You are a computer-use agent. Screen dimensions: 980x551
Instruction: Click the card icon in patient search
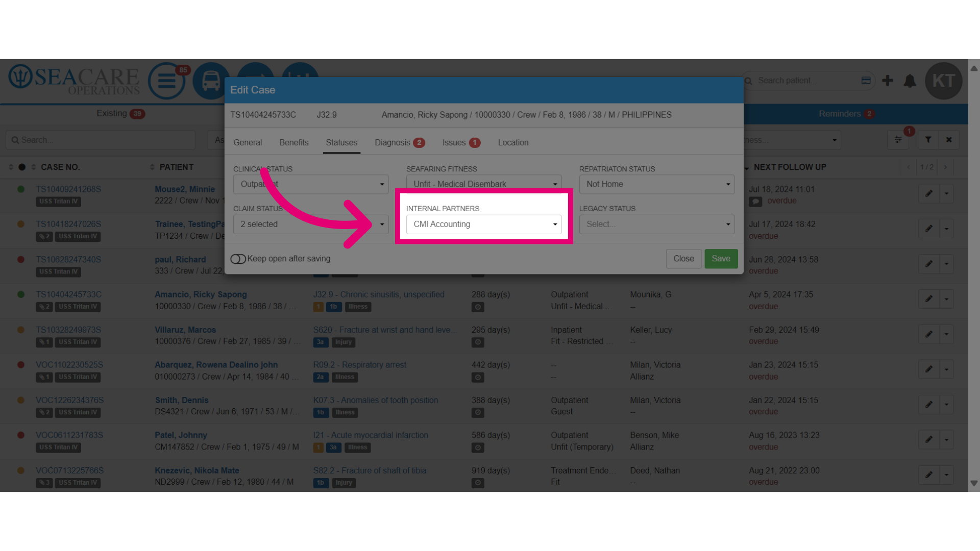click(x=866, y=80)
